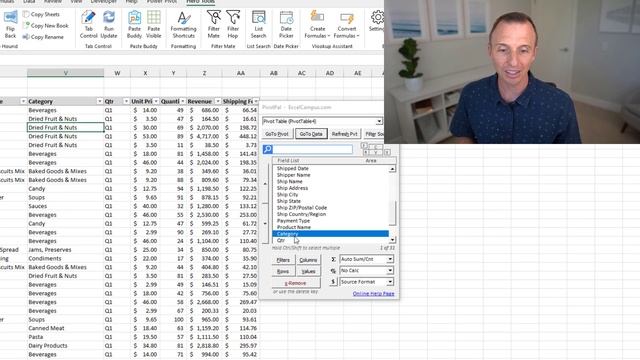Viewport: 640px width, 360px height.
Task: Click the PivotPal field search box
Action: tap(313, 149)
